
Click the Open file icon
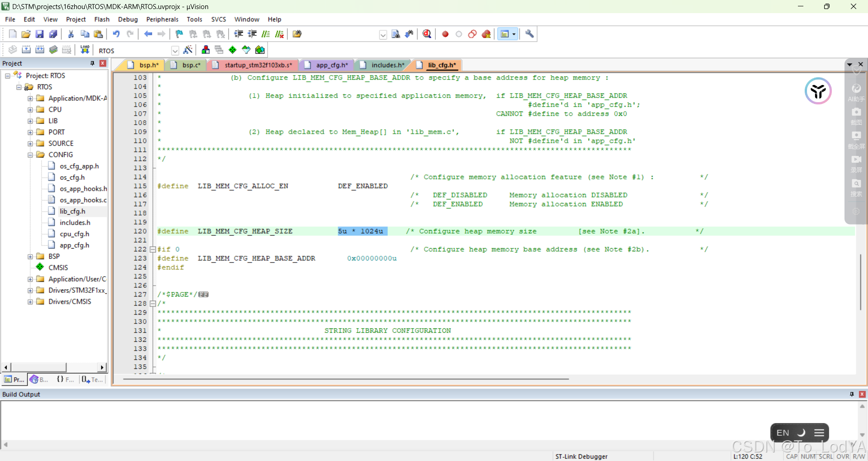(x=26, y=34)
